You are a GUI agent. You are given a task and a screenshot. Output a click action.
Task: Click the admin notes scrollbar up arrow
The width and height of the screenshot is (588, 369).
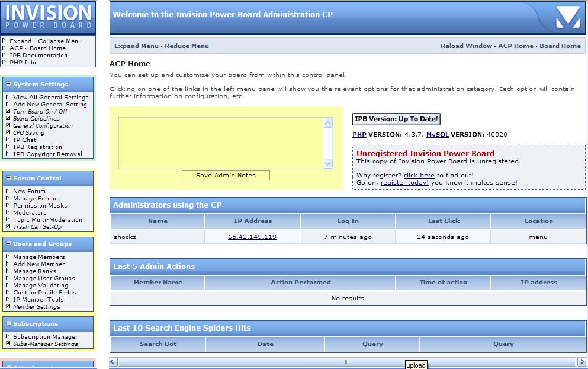pyautogui.click(x=327, y=123)
